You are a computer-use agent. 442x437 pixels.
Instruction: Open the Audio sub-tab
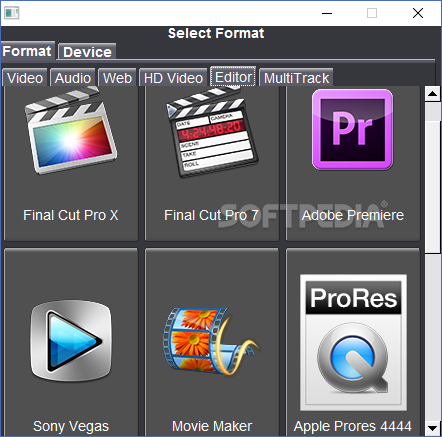pyautogui.click(x=73, y=78)
